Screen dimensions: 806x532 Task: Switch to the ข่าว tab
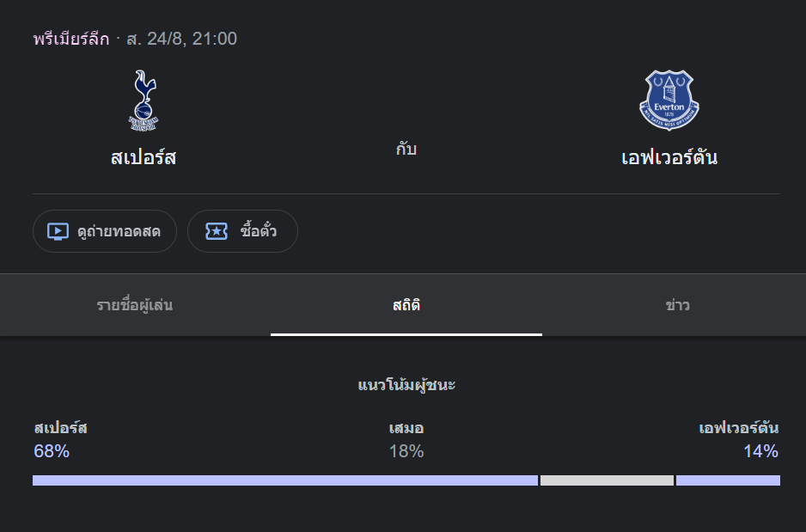pos(677,305)
